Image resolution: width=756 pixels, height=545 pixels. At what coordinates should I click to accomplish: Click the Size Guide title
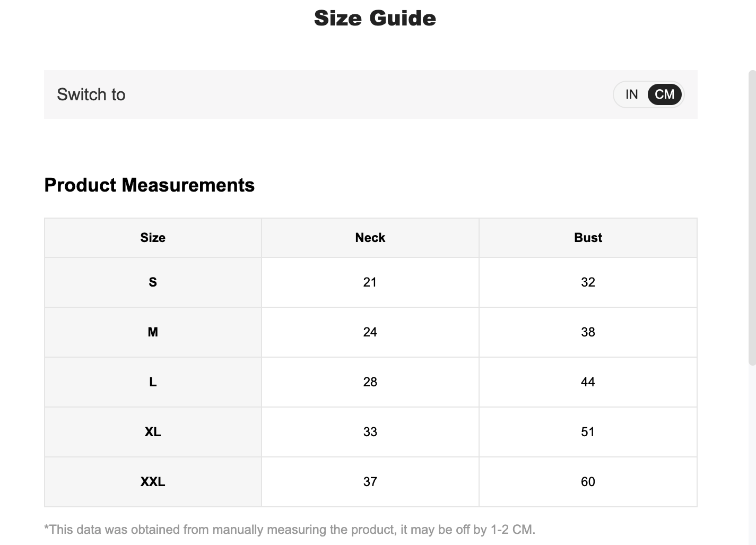point(375,18)
